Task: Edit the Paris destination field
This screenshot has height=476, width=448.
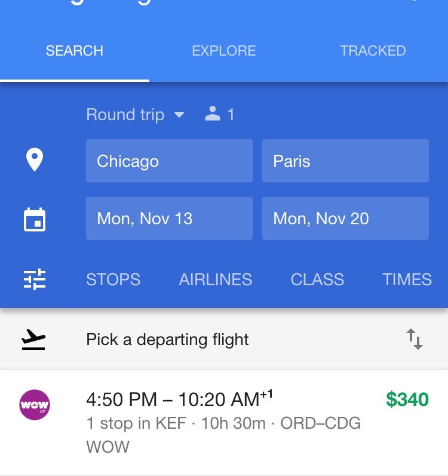Action: pos(345,161)
